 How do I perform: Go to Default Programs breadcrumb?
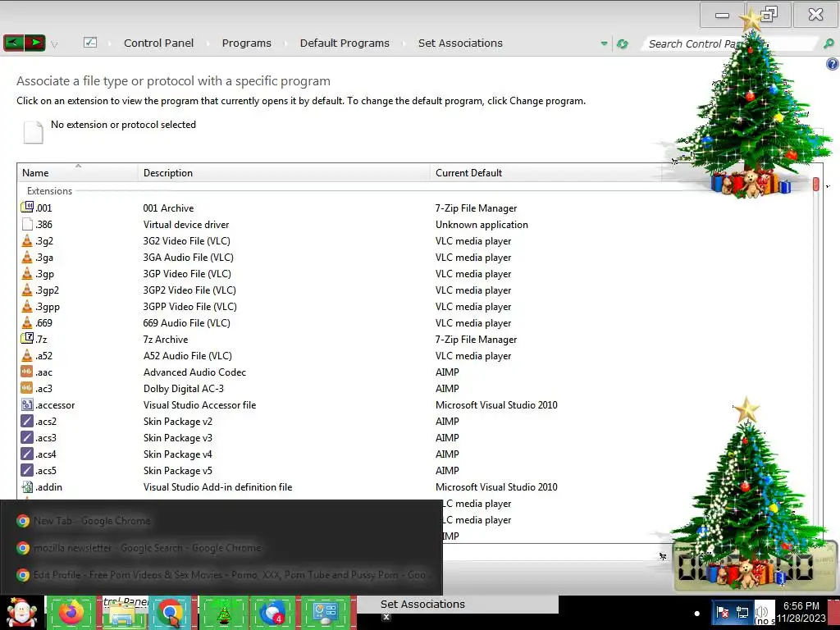(x=345, y=43)
